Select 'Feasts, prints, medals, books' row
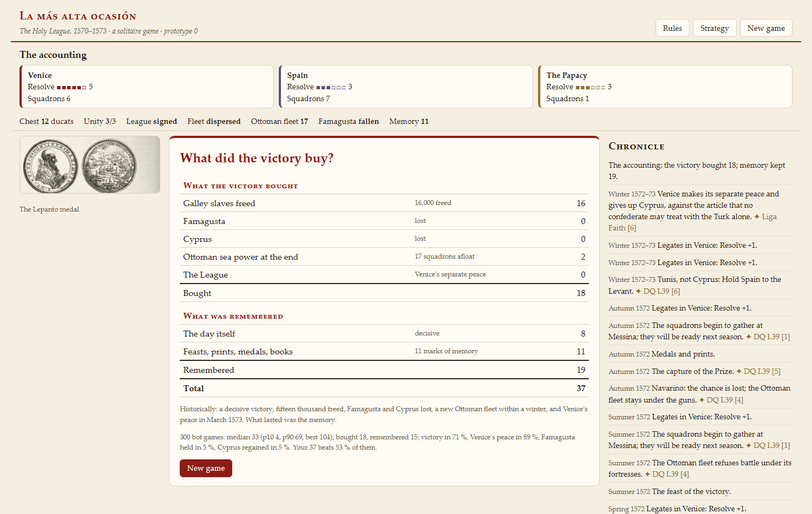This screenshot has height=514, width=812. [x=384, y=351]
